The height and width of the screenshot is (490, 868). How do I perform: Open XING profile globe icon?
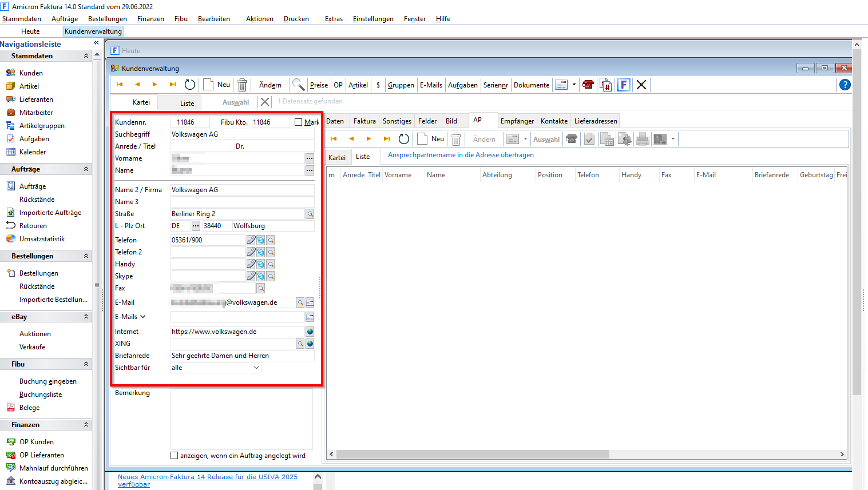point(310,344)
